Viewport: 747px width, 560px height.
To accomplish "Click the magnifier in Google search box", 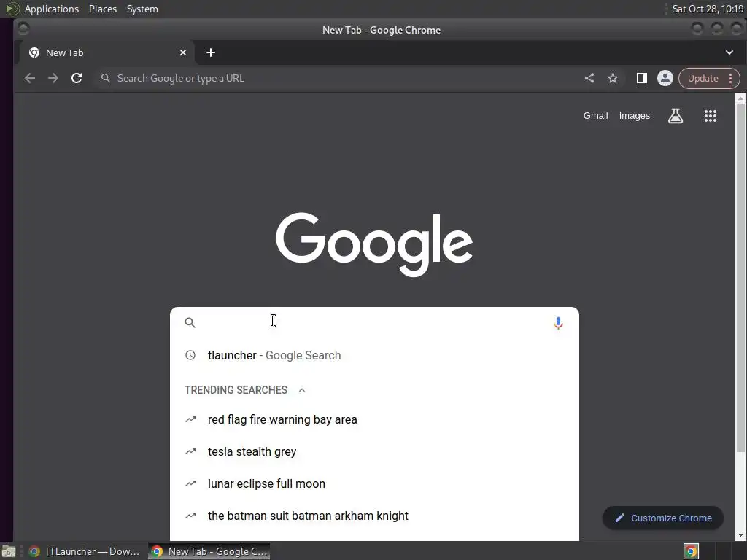I will point(190,323).
